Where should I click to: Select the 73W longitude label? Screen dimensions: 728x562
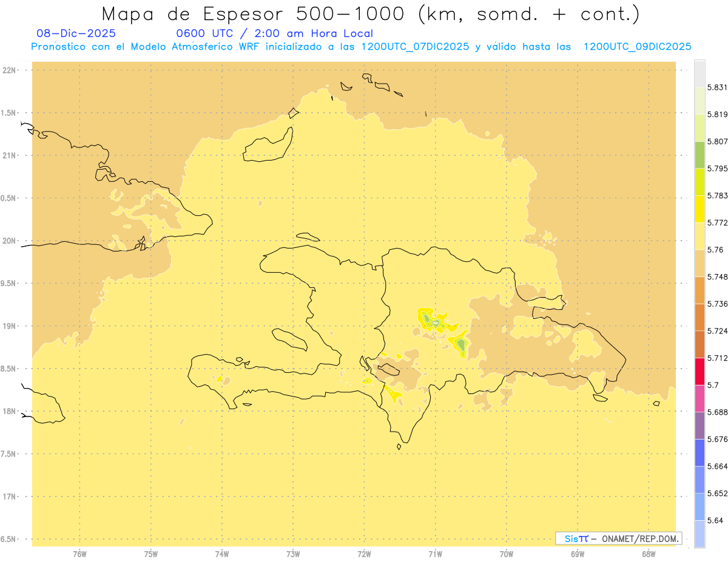coord(293,554)
